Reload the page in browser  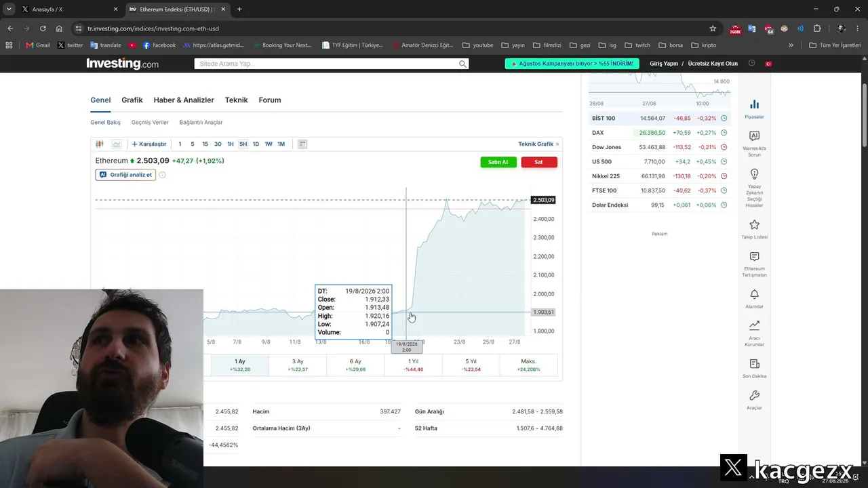(x=43, y=28)
